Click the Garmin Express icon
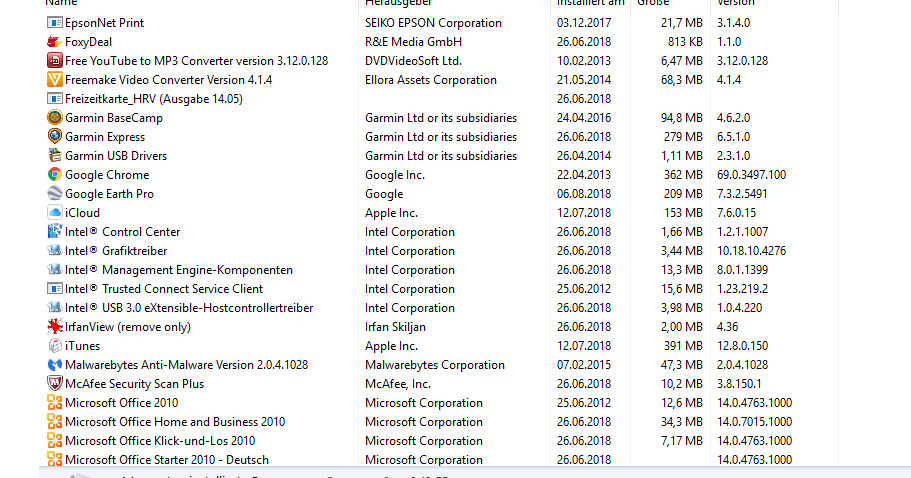 point(55,136)
